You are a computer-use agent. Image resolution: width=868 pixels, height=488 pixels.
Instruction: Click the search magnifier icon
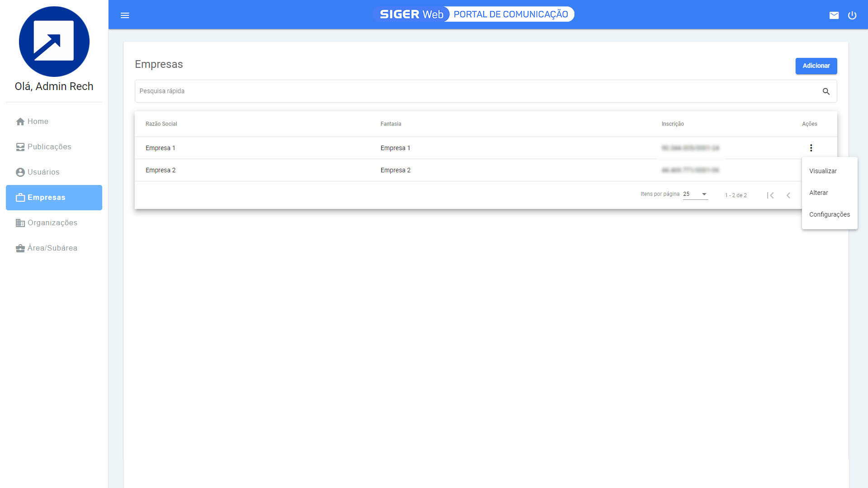click(x=826, y=91)
